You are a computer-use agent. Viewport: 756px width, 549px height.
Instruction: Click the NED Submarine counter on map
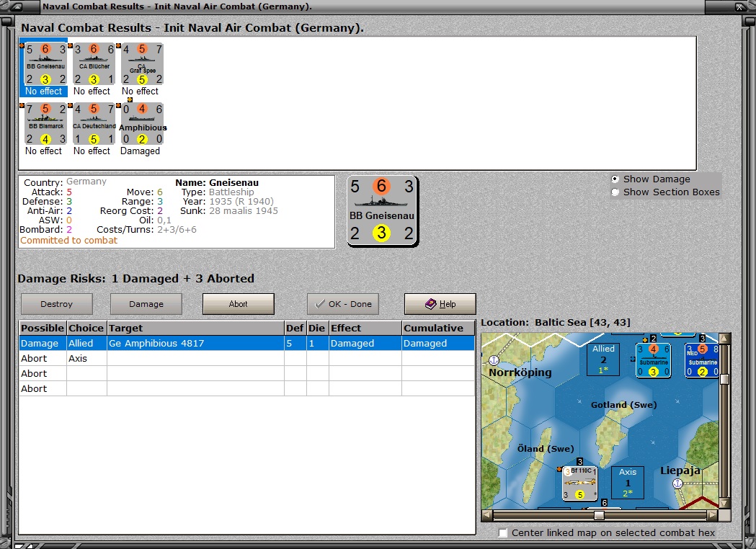(702, 360)
